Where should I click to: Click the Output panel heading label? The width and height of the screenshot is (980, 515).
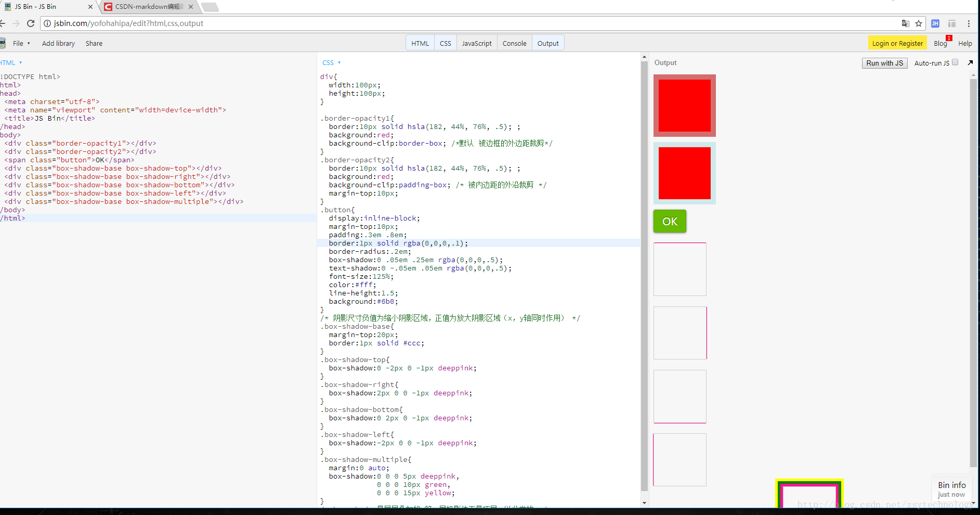(x=665, y=62)
